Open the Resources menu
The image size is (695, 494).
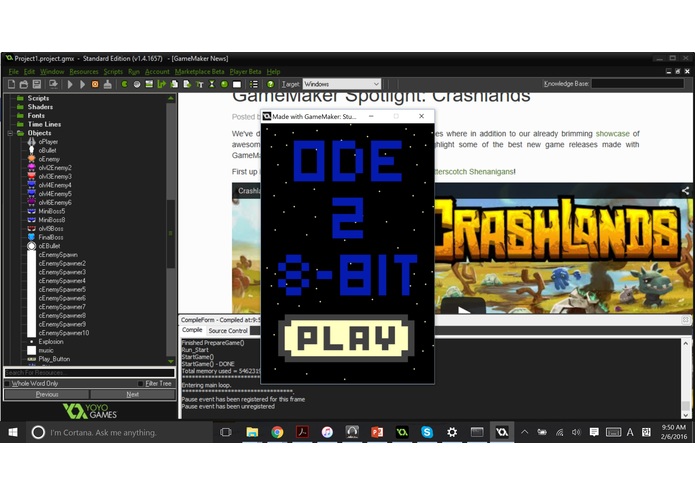pyautogui.click(x=84, y=71)
